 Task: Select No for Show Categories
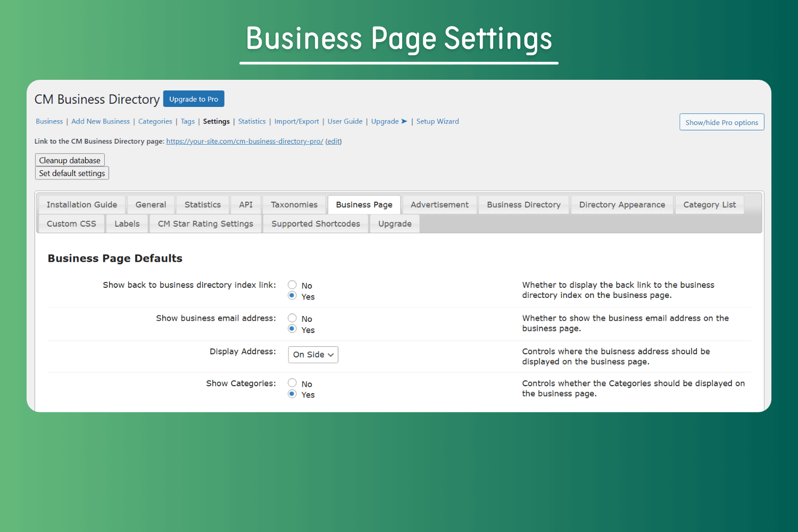tap(292, 383)
